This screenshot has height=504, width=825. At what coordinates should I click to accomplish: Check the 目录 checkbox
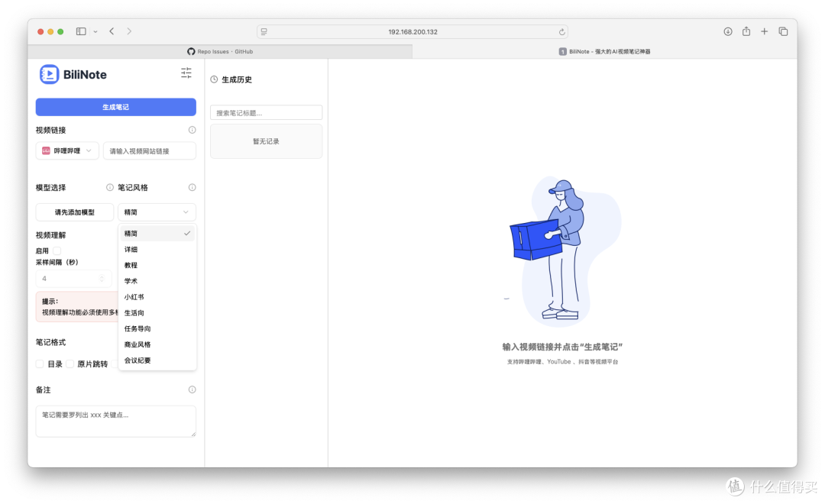40,364
